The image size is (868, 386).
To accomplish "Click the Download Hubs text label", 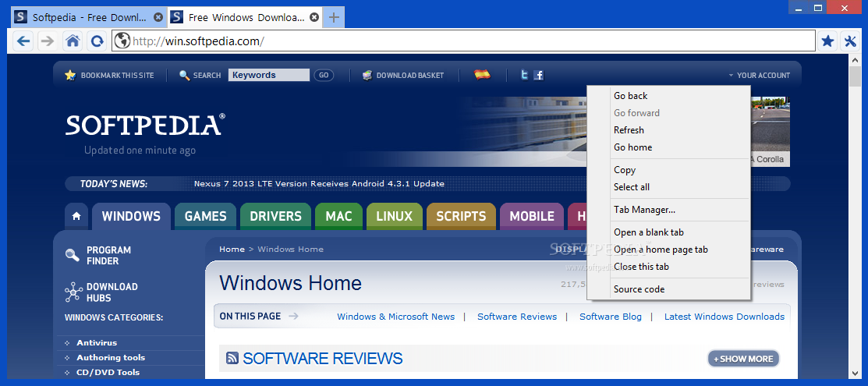I will [112, 292].
